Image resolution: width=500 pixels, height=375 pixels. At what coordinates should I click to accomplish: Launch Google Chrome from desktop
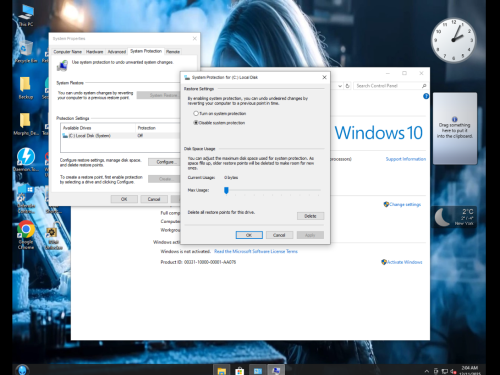pos(26,235)
